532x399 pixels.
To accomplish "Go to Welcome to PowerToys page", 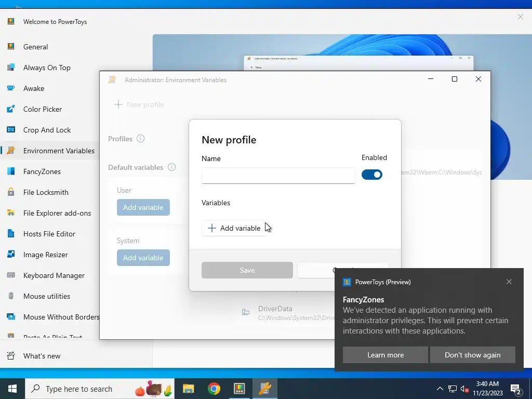I will [x=55, y=22].
